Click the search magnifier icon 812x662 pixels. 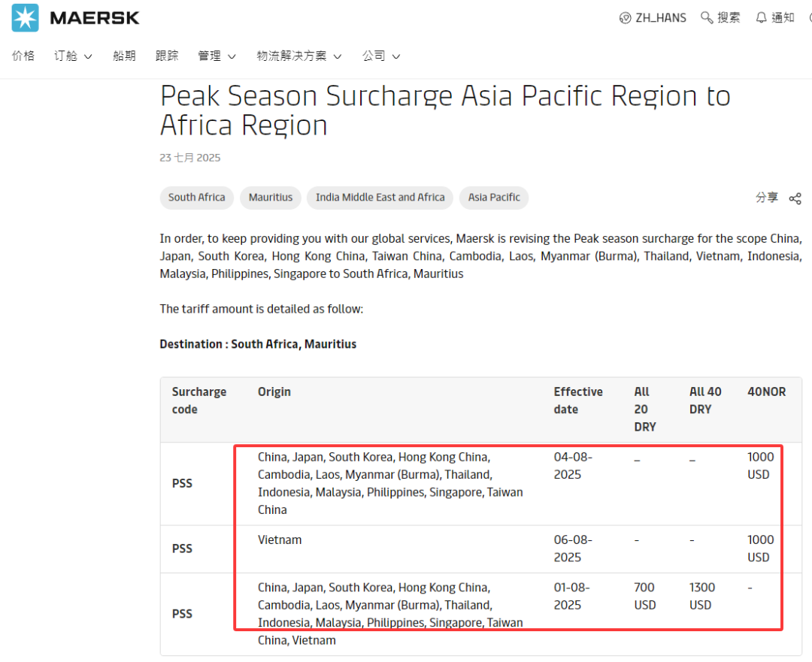tap(706, 17)
